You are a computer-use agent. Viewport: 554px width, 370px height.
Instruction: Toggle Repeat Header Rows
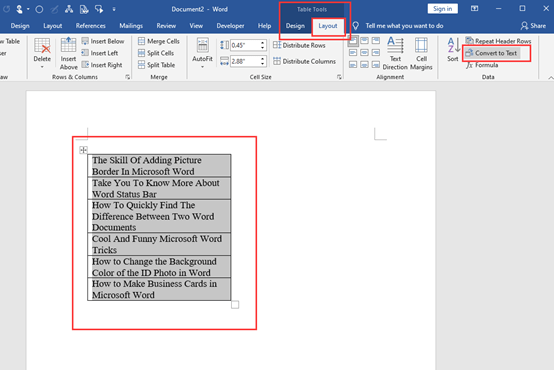(498, 41)
